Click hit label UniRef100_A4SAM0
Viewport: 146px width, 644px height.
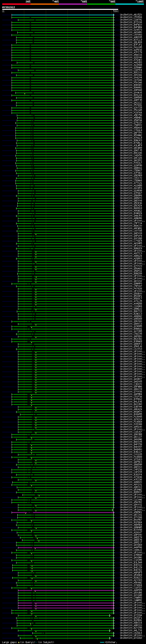coord(131,32)
